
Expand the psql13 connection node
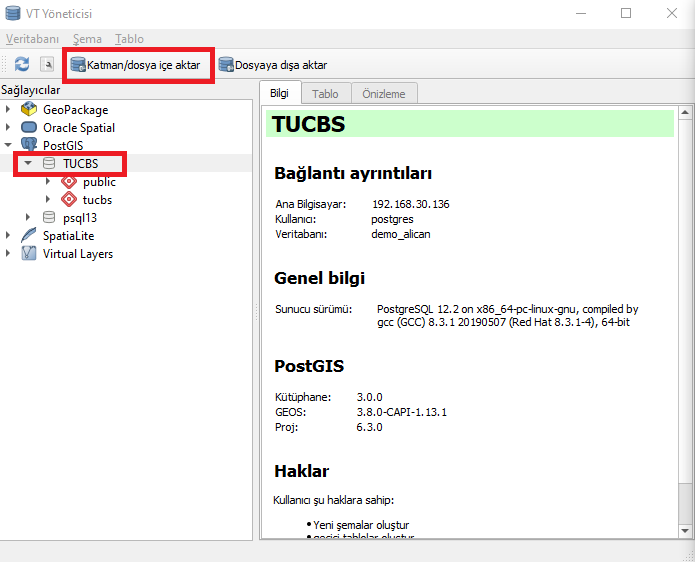tap(28, 217)
